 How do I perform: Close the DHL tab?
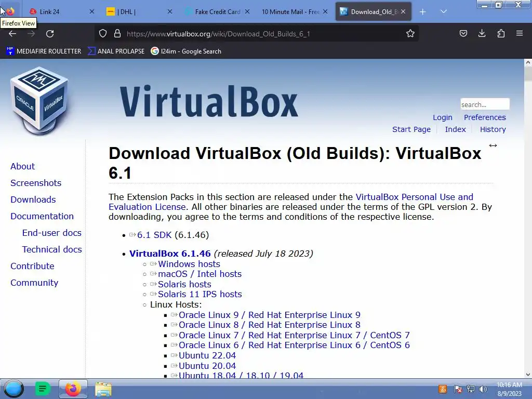pos(170,12)
